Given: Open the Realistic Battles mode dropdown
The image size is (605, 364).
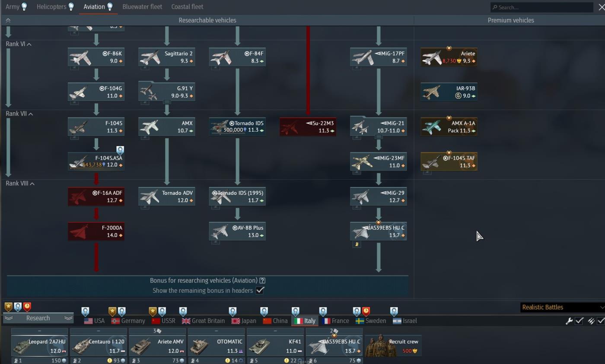Looking at the screenshot, I should [563, 307].
